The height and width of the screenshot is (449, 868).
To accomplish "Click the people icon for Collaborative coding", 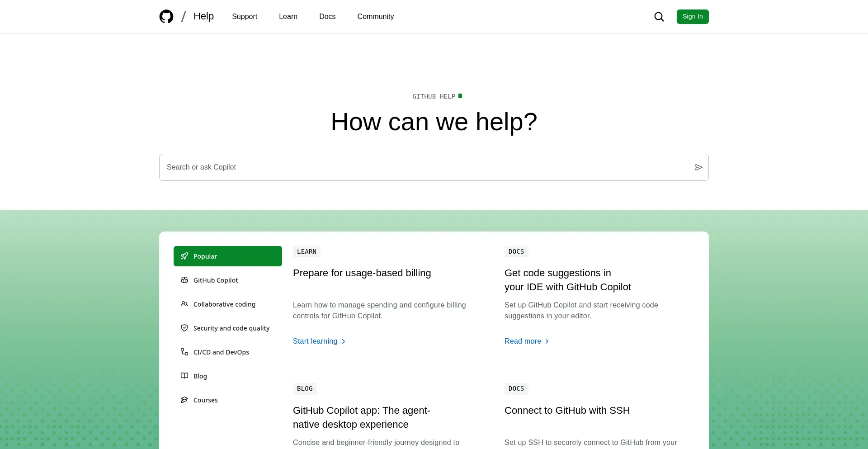I will click(x=184, y=304).
